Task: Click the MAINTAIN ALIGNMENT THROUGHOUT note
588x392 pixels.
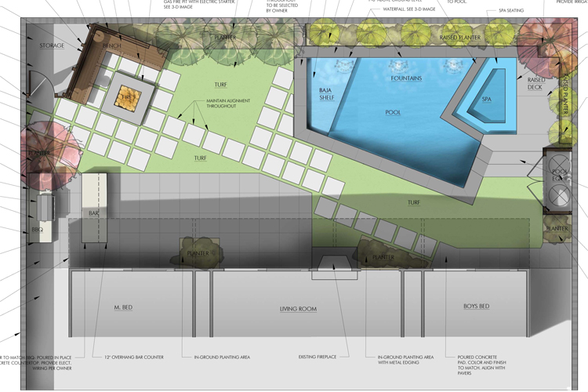Action: tap(228, 103)
